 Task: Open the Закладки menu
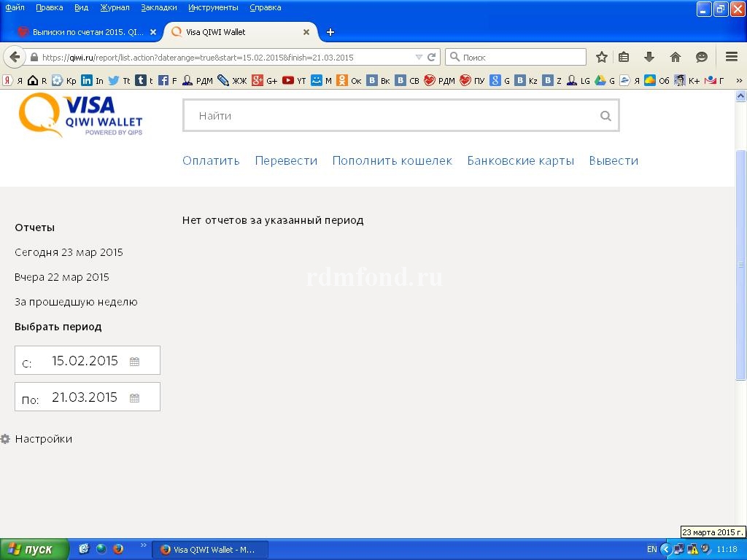pyautogui.click(x=158, y=7)
